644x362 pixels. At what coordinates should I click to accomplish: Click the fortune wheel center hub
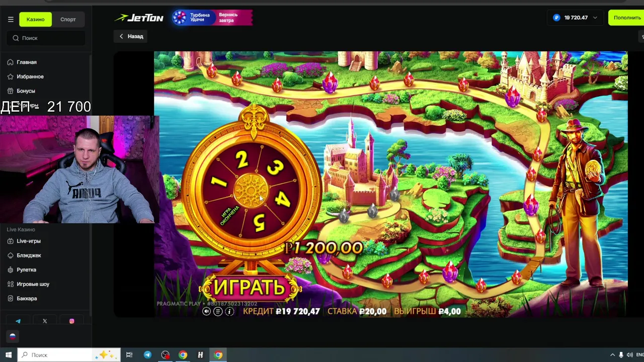pyautogui.click(x=251, y=191)
